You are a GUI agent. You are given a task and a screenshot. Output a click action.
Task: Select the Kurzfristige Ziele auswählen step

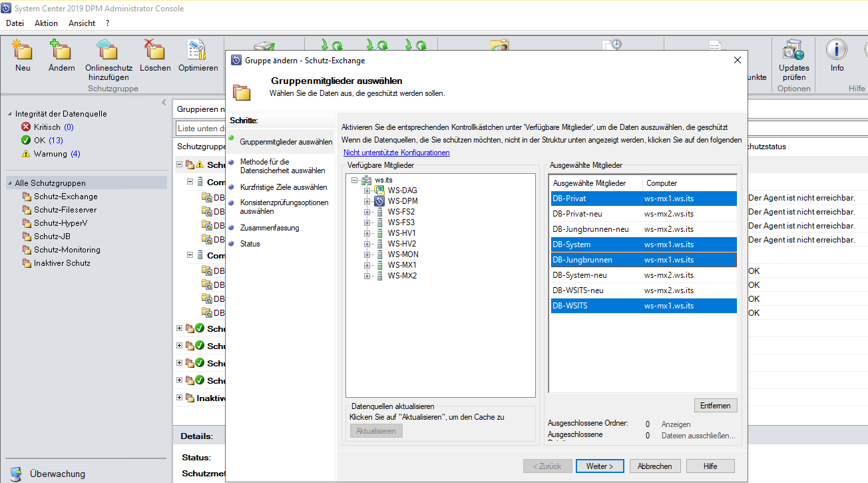(x=284, y=187)
